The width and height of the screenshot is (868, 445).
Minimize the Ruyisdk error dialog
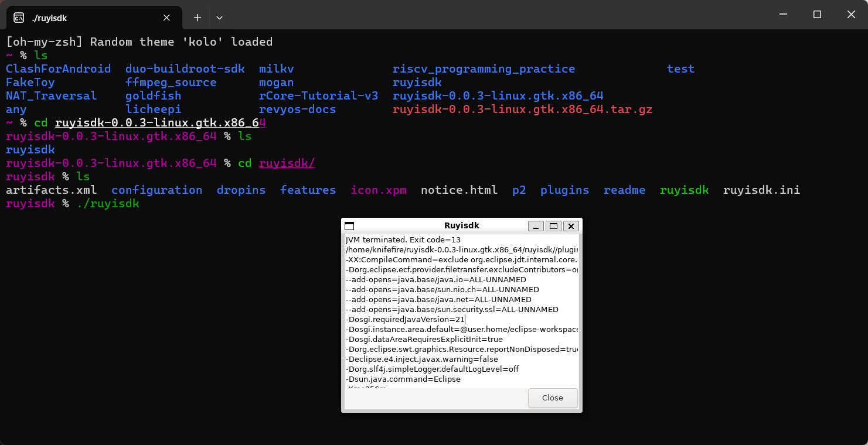536,226
